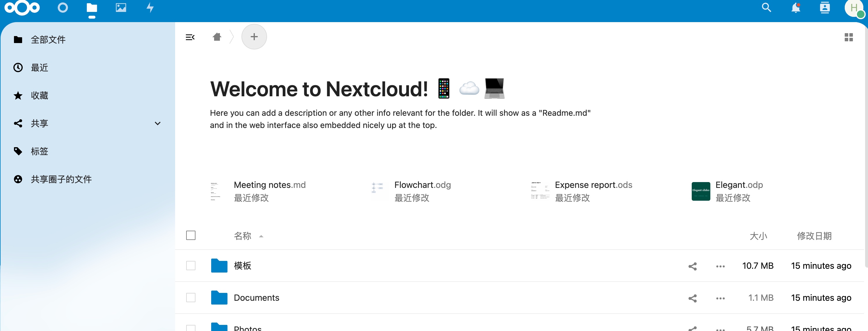
Task: Check the 模板 folder checkbox
Action: point(191,266)
